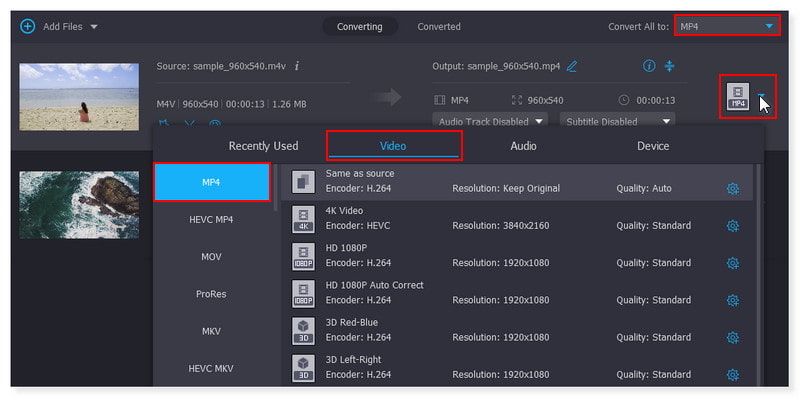The height and width of the screenshot is (398, 800).
Task: Select ProRes in the format list
Action: point(212,294)
